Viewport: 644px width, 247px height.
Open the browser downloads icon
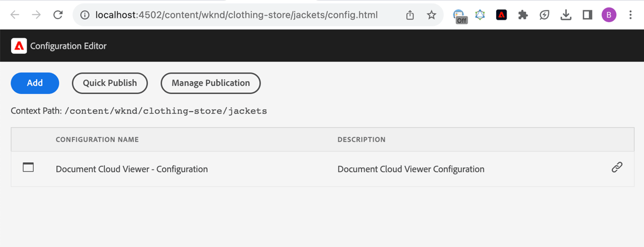566,15
